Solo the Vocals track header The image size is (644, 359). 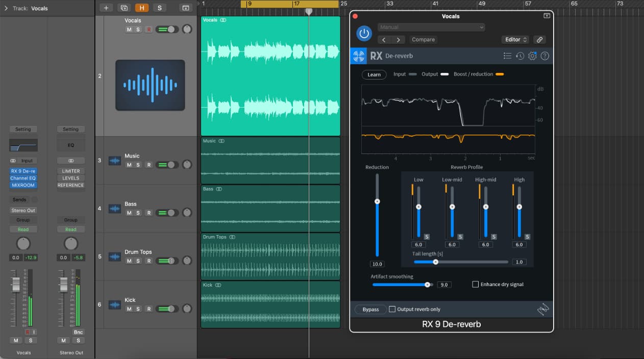(138, 30)
